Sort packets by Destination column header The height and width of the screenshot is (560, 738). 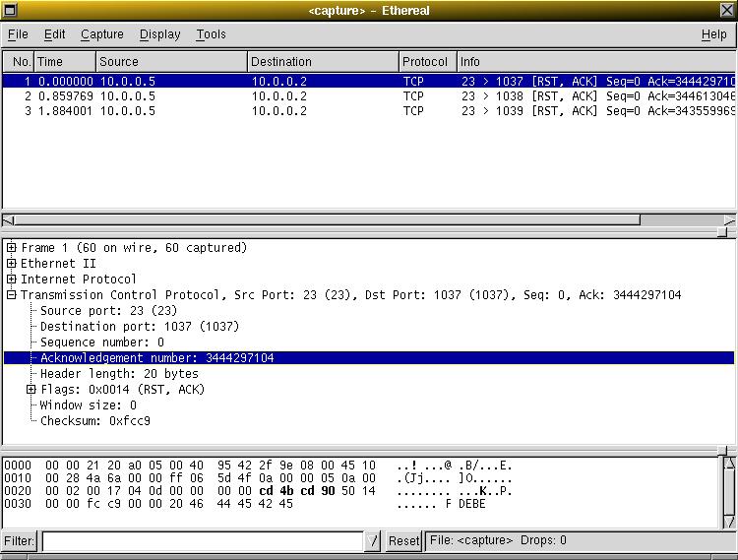pyautogui.click(x=324, y=62)
